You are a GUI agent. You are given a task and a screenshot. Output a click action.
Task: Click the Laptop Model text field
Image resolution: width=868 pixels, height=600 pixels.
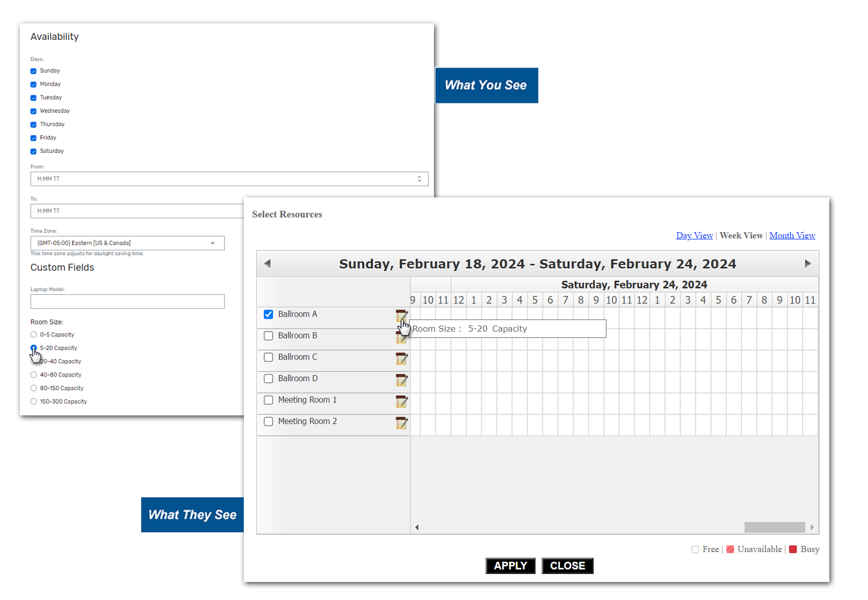pos(127,302)
